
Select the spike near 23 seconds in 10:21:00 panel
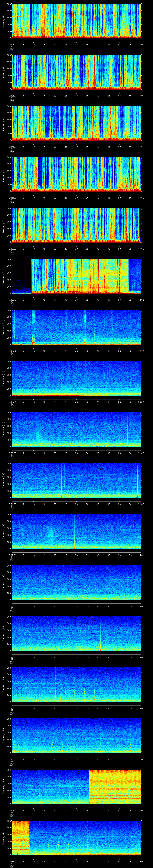(62, 480)
